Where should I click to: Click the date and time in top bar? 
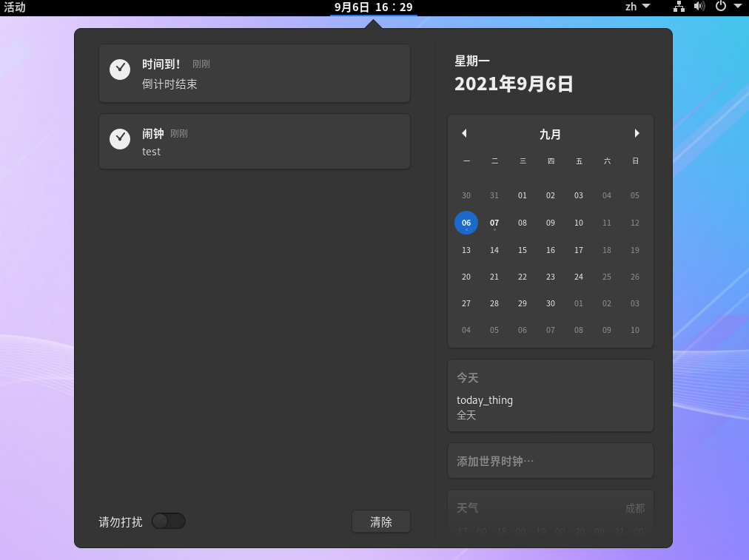(x=373, y=7)
